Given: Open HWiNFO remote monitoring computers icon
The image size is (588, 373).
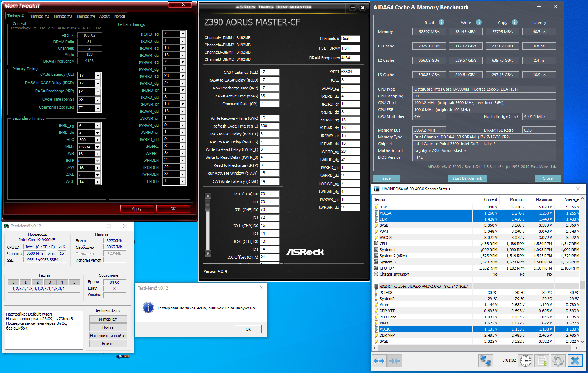Looking at the screenshot, I should pyautogui.click(x=486, y=360).
